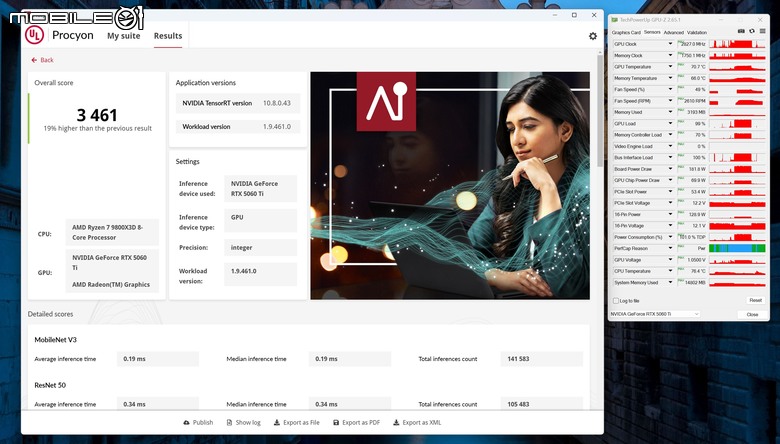Click the PerfCap Reason colored graph bar

(x=737, y=248)
